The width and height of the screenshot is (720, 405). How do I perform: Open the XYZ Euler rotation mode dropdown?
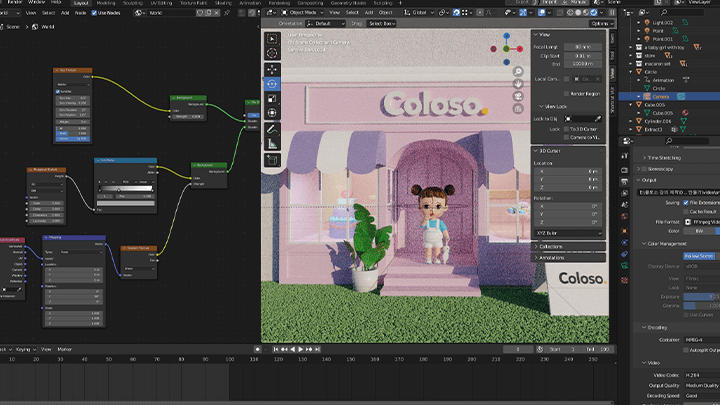point(568,233)
